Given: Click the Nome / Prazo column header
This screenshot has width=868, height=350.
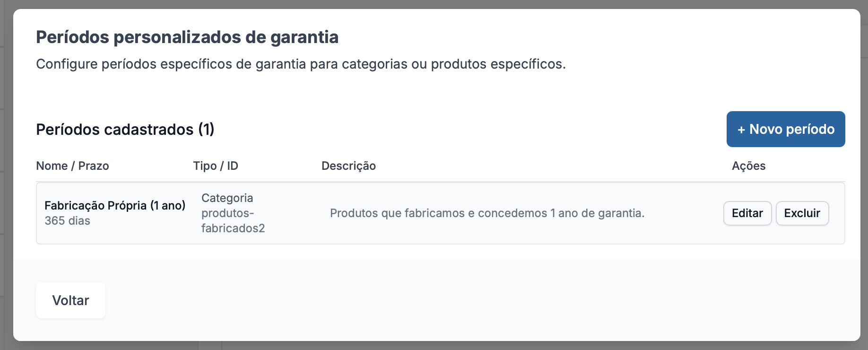Looking at the screenshot, I should pyautogui.click(x=72, y=166).
